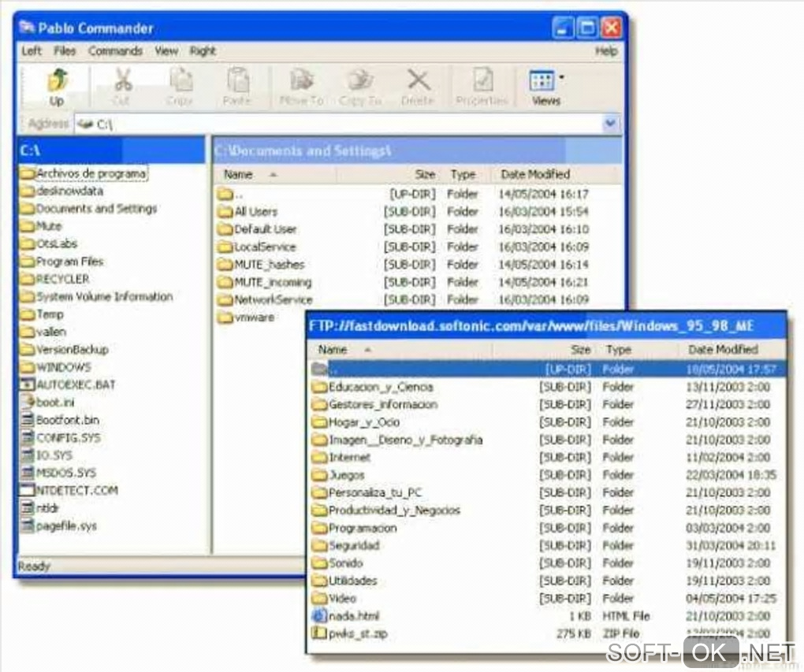Sort FTP panel by Date Modified column

(732, 350)
